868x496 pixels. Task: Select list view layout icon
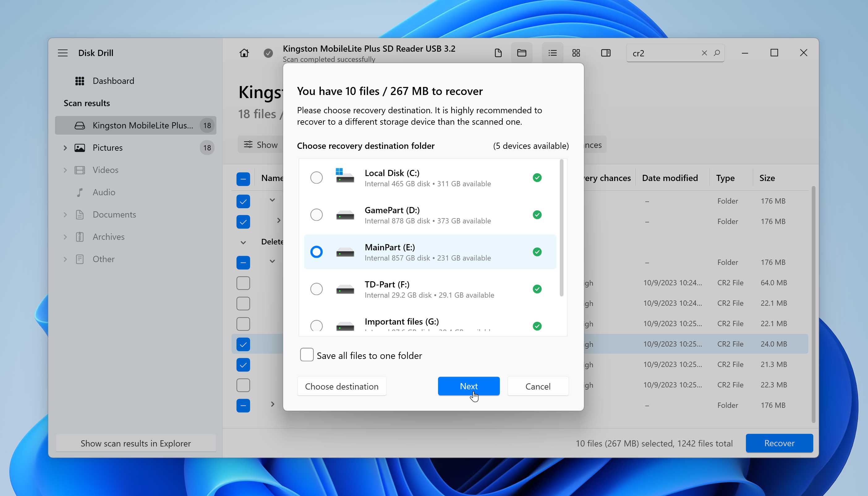click(553, 53)
